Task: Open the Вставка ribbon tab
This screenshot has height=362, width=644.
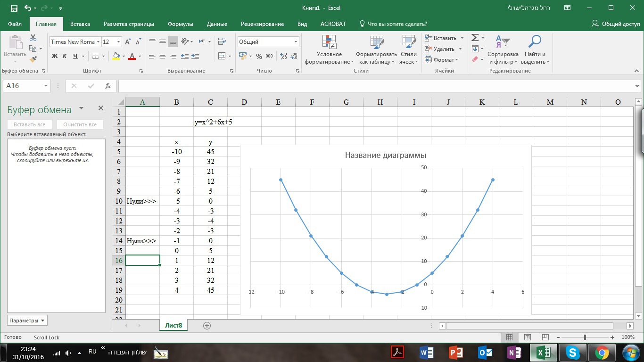Action: pos(80,24)
